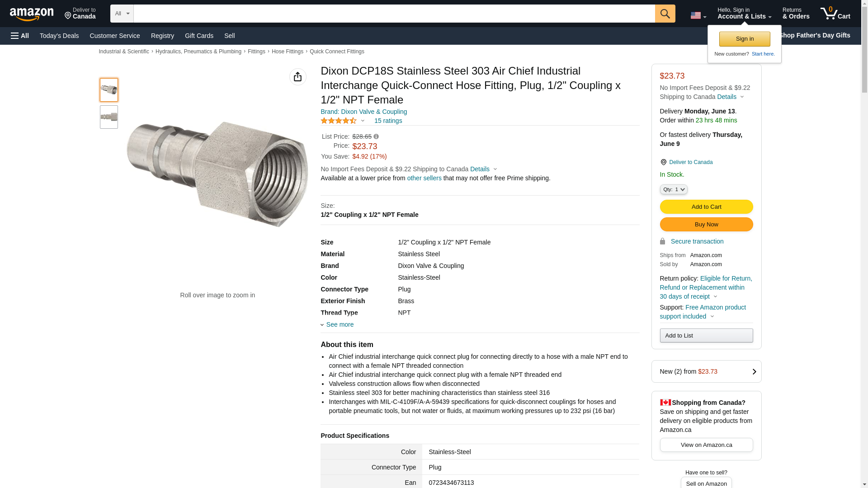Click the List Price info icon
This screenshot has width=868, height=488.
tap(376, 136)
